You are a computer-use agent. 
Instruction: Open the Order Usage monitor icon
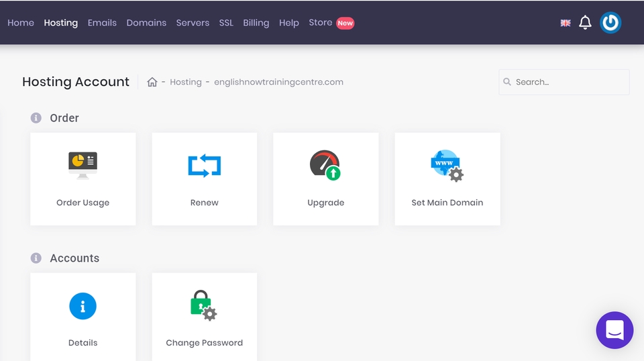click(x=83, y=164)
